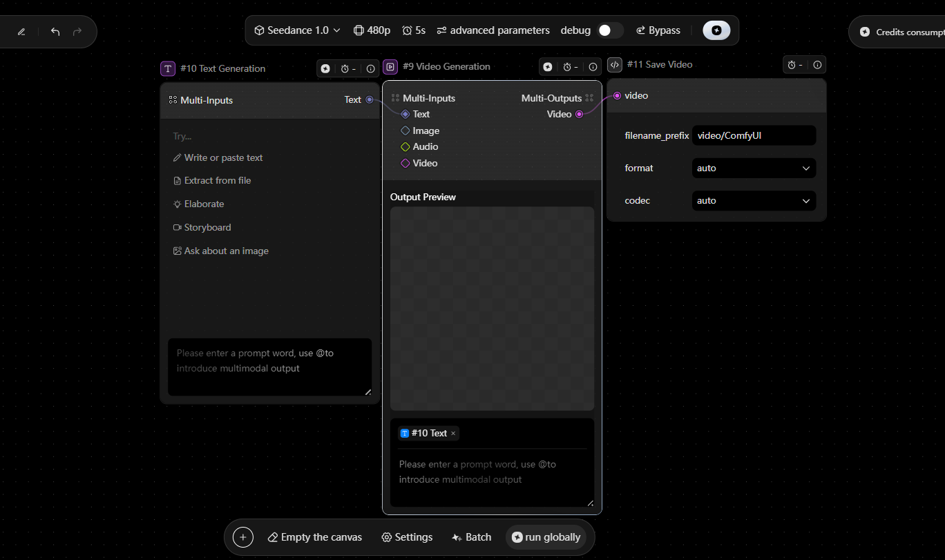
Task: Open the codec dropdown
Action: (x=754, y=200)
